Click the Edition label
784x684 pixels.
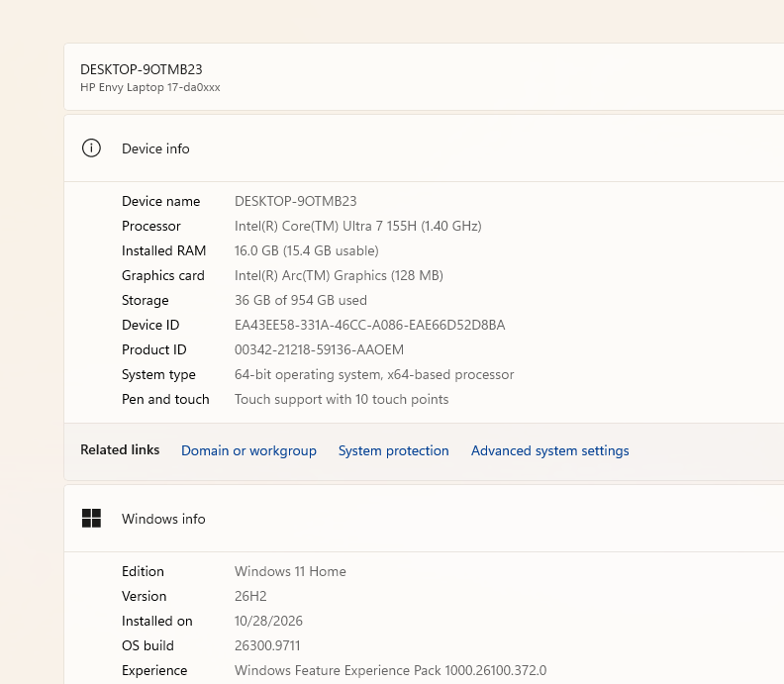tap(143, 571)
